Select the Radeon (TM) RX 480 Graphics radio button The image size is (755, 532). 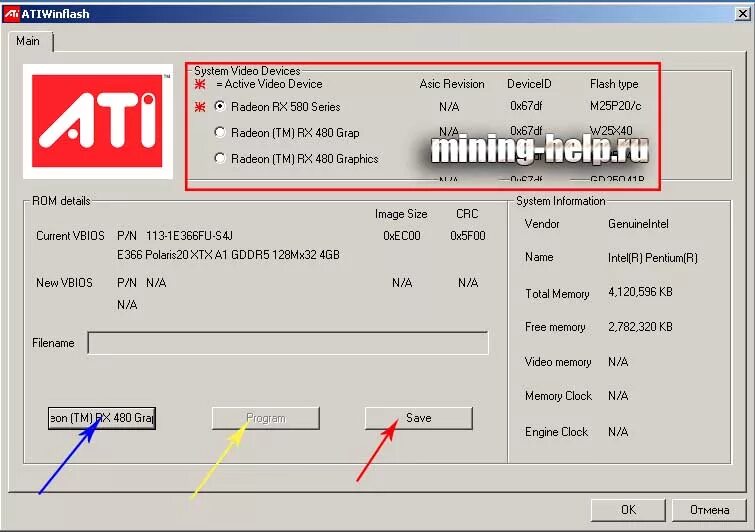point(220,158)
